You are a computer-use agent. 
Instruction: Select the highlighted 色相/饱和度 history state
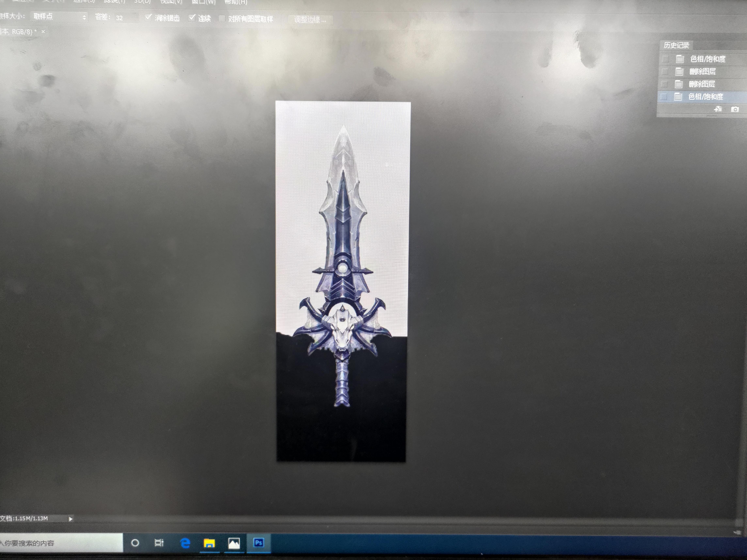[702, 97]
